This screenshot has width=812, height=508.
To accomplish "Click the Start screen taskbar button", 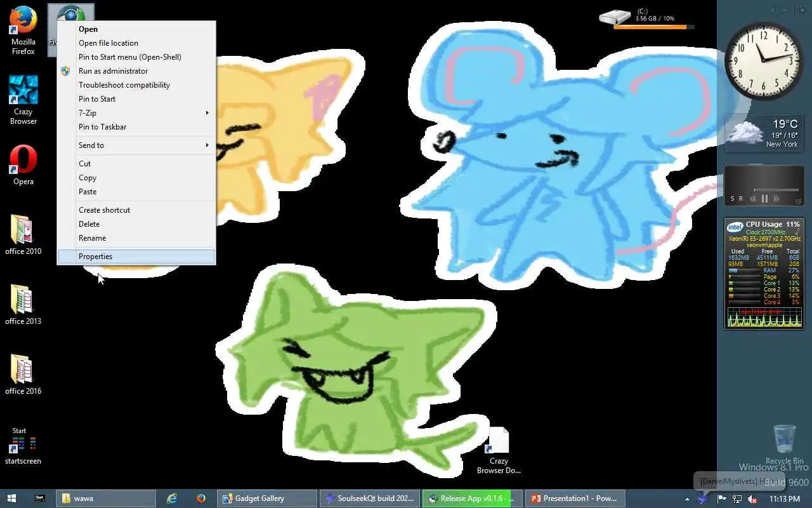I will click(39, 498).
